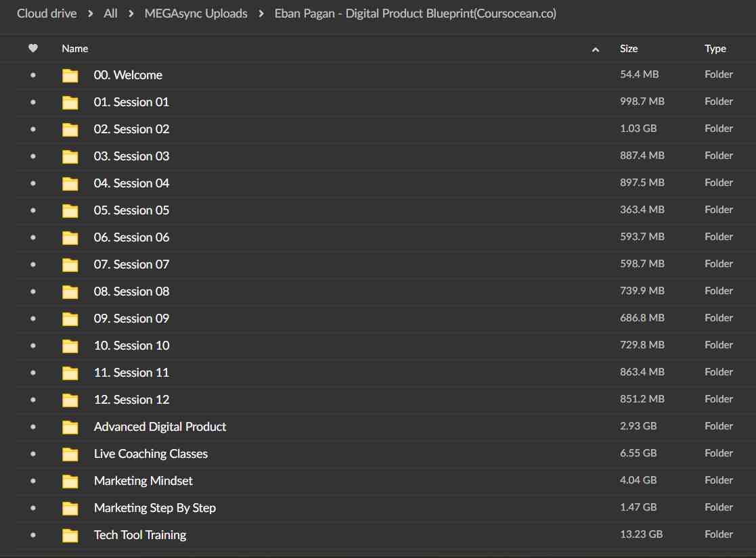Open the 10. Session 10 folder icon
This screenshot has height=558, width=756.
point(70,346)
